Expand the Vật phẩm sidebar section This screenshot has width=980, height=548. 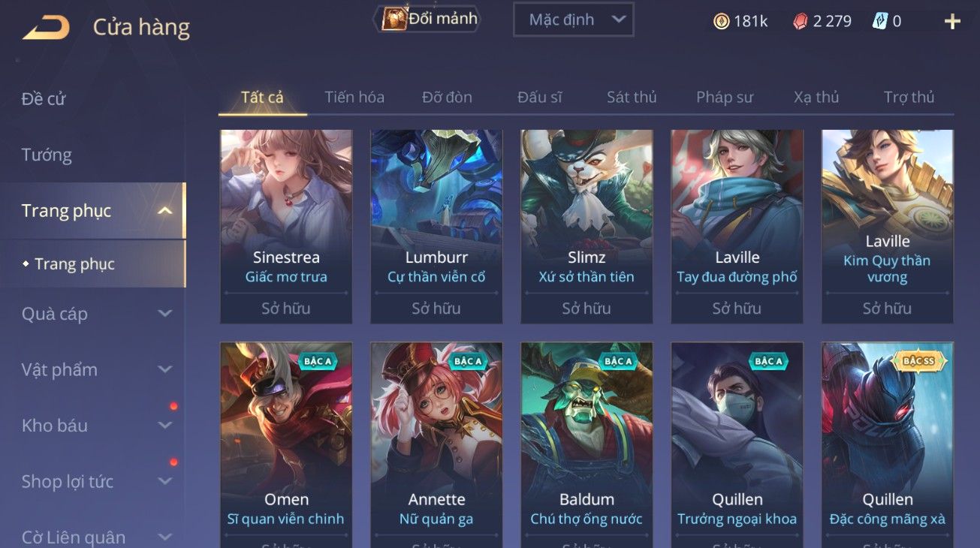tap(165, 369)
